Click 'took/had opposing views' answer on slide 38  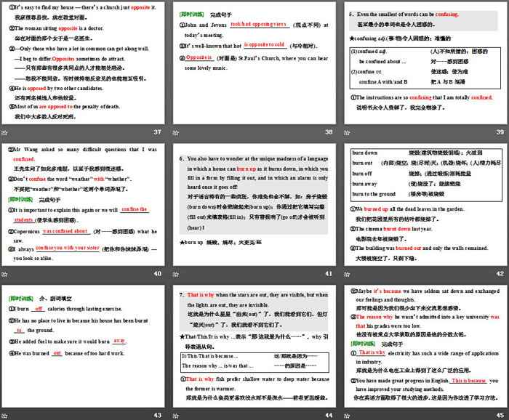259,24
